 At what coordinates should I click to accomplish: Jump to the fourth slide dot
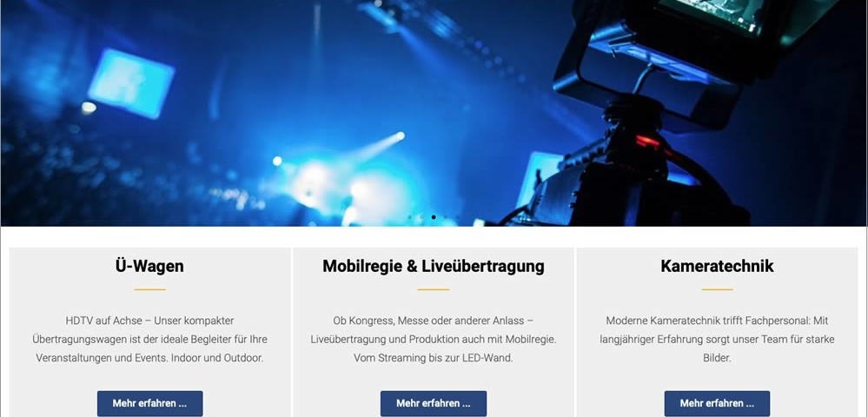coord(445,217)
